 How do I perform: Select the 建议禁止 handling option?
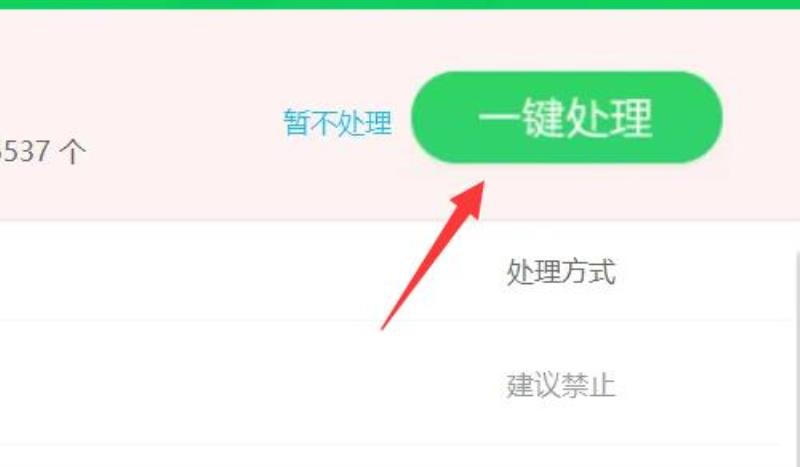click(561, 385)
